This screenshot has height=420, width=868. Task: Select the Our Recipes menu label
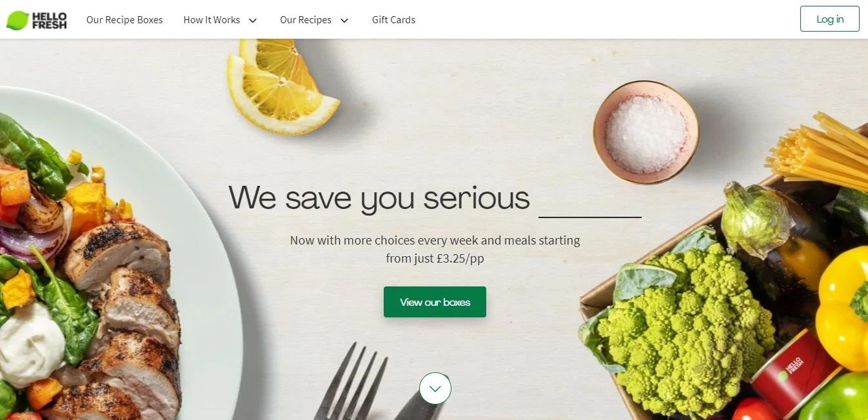pos(306,20)
